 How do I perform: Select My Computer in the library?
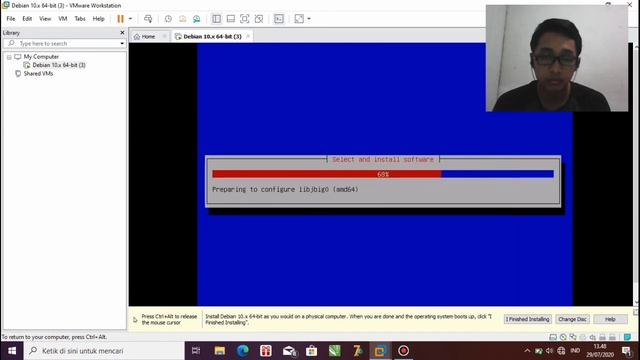click(x=41, y=57)
